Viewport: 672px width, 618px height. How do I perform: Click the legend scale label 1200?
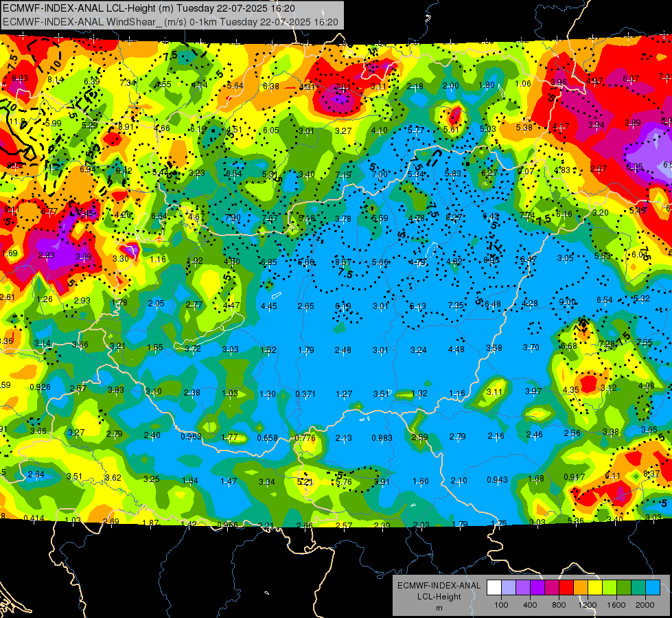[x=587, y=605]
